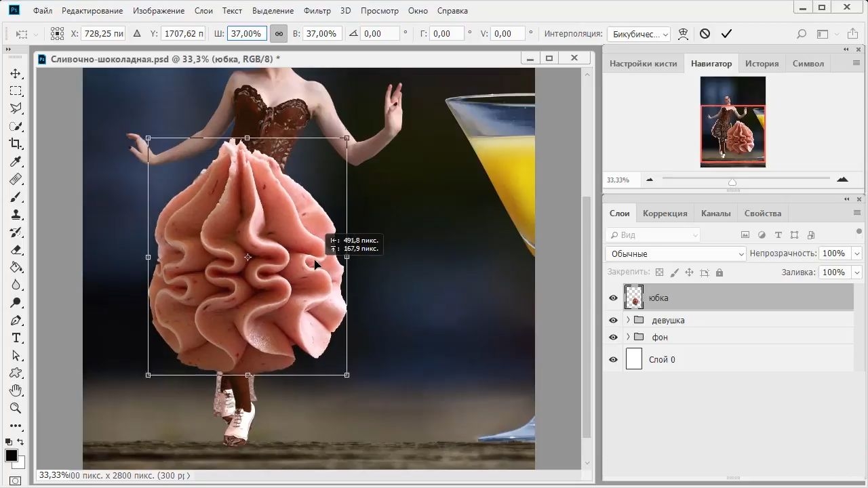Select the Polygonal Lasso tool
The height and width of the screenshot is (488, 868).
tap(16, 108)
